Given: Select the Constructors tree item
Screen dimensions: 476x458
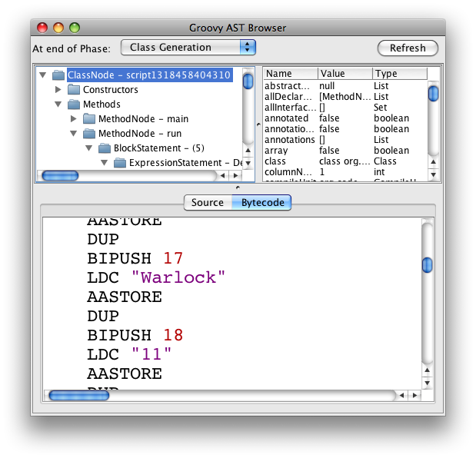Looking at the screenshot, I should [111, 89].
